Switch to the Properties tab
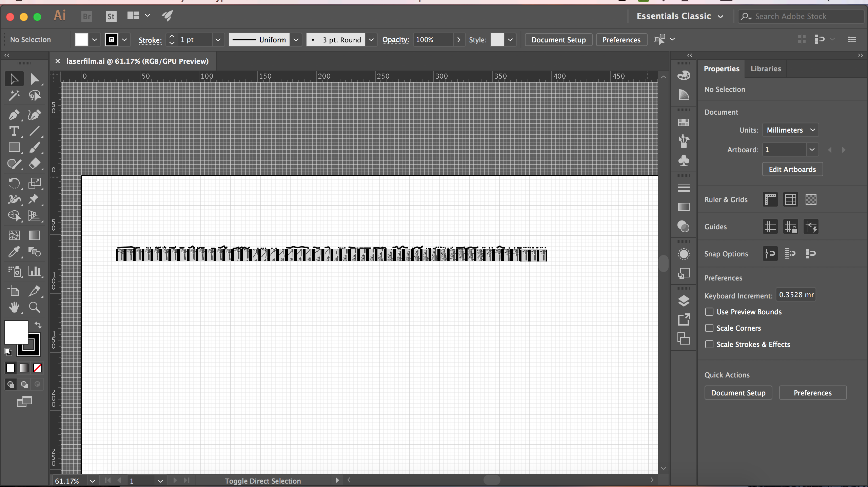 click(x=722, y=69)
